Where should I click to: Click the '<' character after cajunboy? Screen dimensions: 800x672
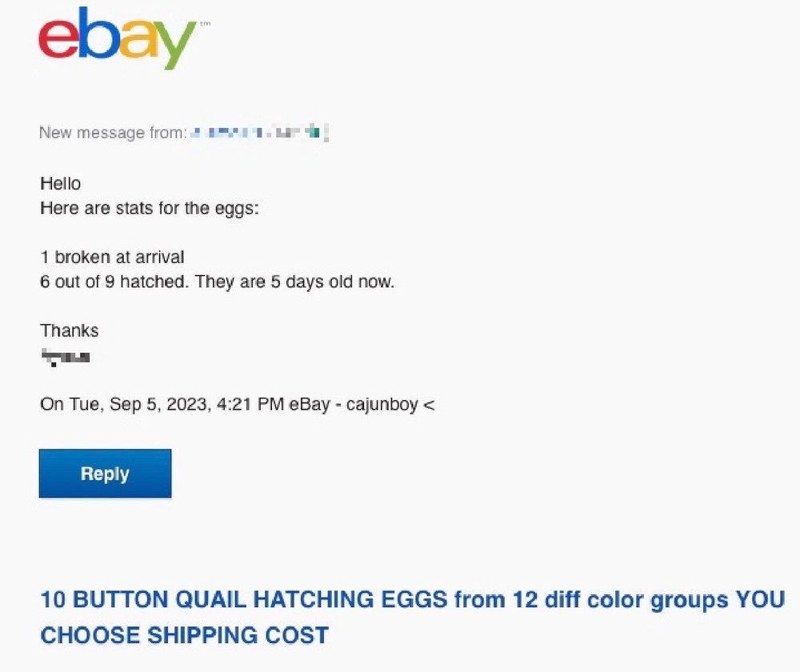430,405
